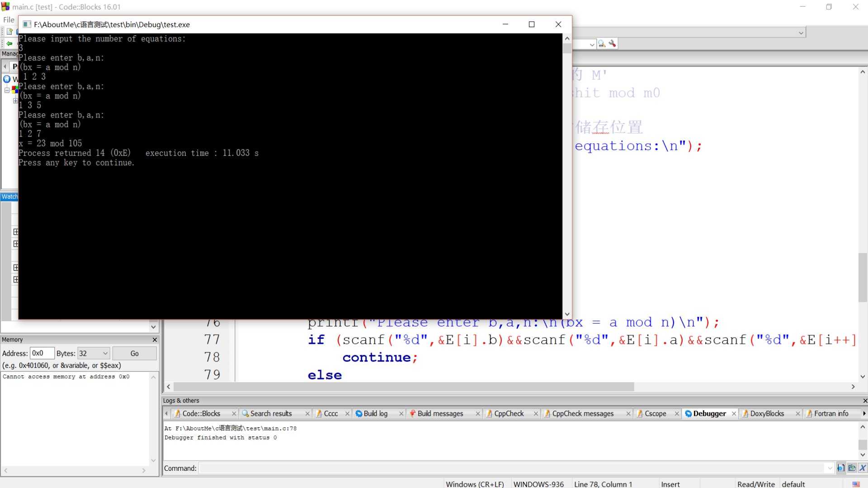Viewport: 868px width, 488px height.
Task: Expand the third Watches tree node
Action: 16,267
